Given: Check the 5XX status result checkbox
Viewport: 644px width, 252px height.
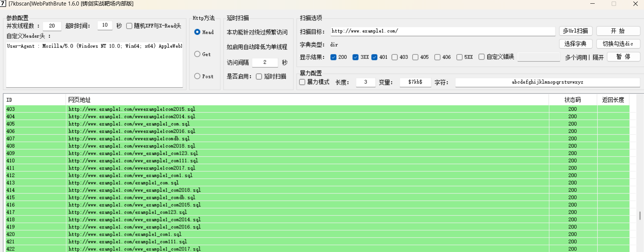Looking at the screenshot, I should (459, 57).
